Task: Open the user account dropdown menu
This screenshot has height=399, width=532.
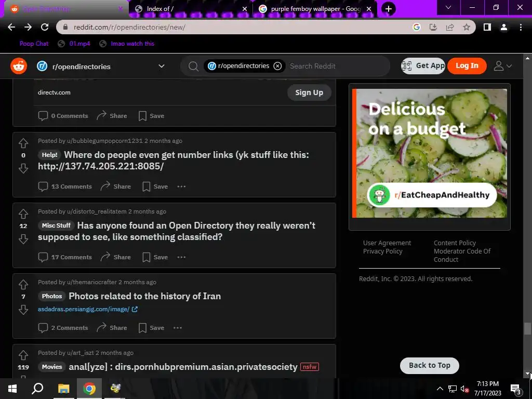Action: pyautogui.click(x=502, y=66)
